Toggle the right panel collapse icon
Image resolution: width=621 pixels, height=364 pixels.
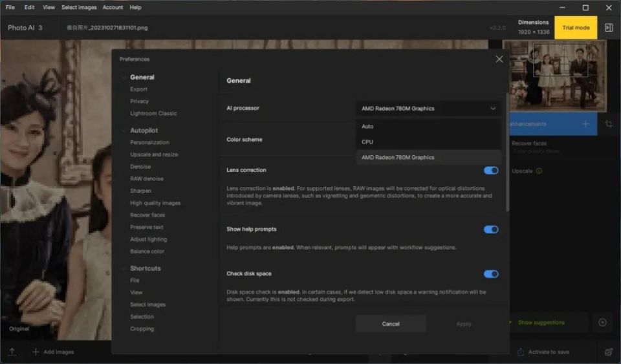coord(609,28)
